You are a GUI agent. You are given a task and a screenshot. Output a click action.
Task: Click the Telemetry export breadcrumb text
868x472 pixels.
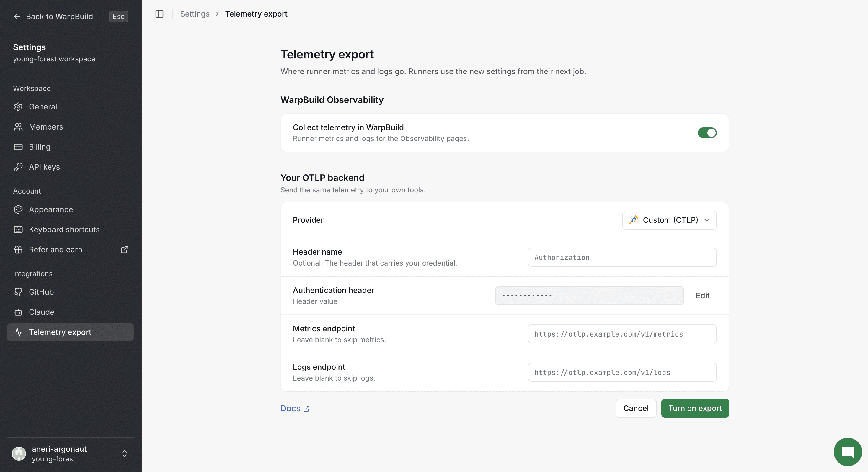coord(256,14)
